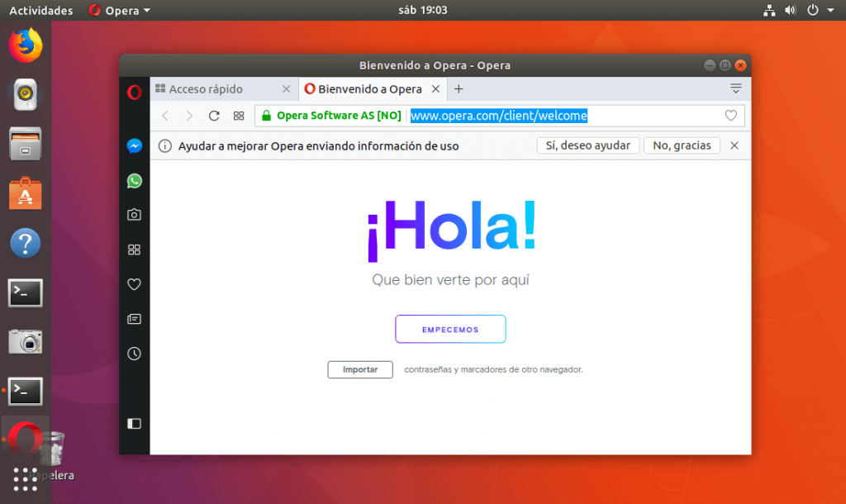
Task: Open Facebook Messenger from the sidebar
Action: tap(134, 146)
